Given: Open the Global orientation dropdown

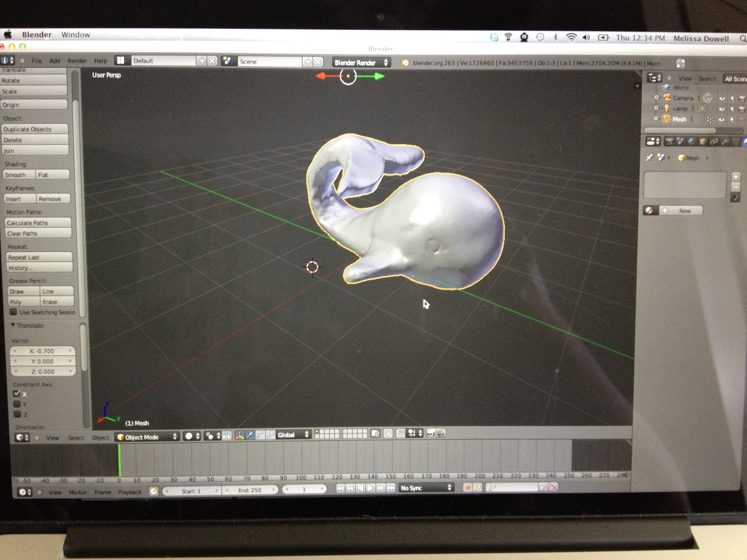Looking at the screenshot, I should pyautogui.click(x=293, y=435).
